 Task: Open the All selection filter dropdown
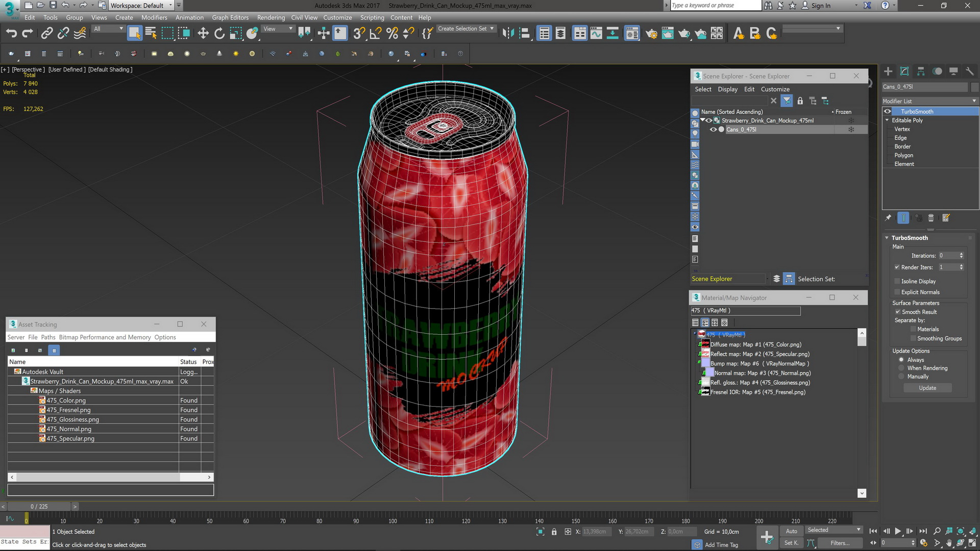108,29
